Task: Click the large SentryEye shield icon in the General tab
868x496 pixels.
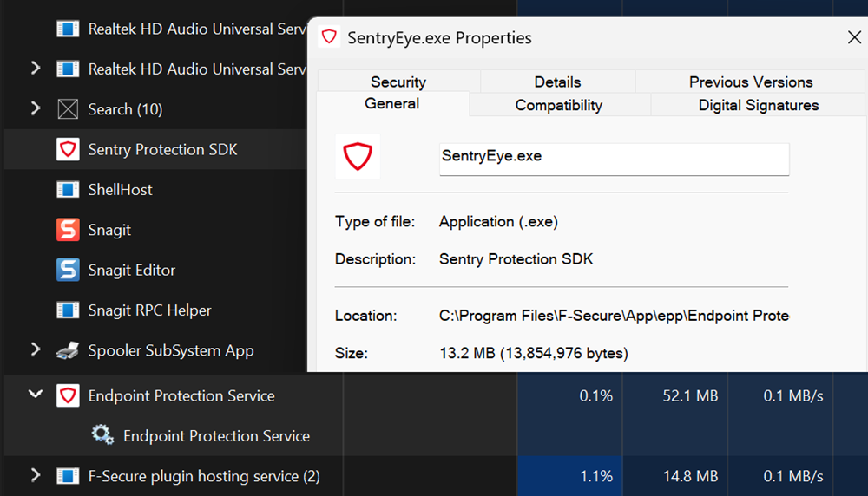Action: coord(358,156)
